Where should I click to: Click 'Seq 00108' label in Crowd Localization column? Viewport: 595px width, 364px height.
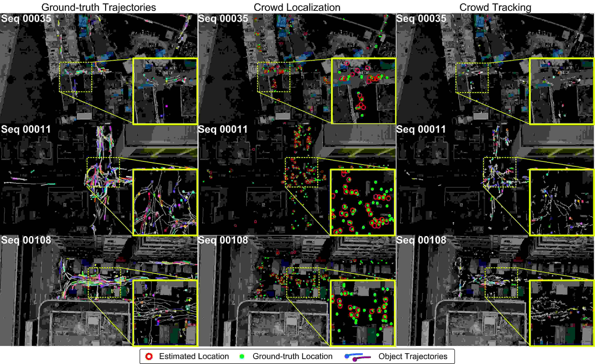(223, 240)
